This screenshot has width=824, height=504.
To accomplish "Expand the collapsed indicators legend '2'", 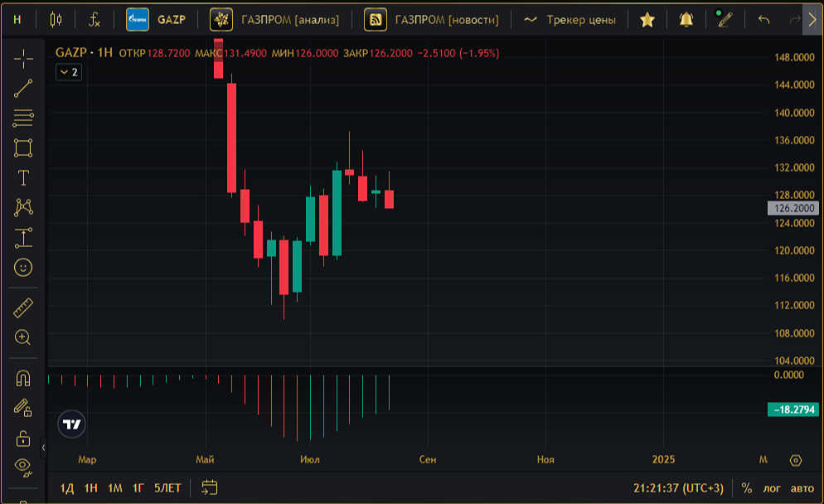I will (x=69, y=72).
